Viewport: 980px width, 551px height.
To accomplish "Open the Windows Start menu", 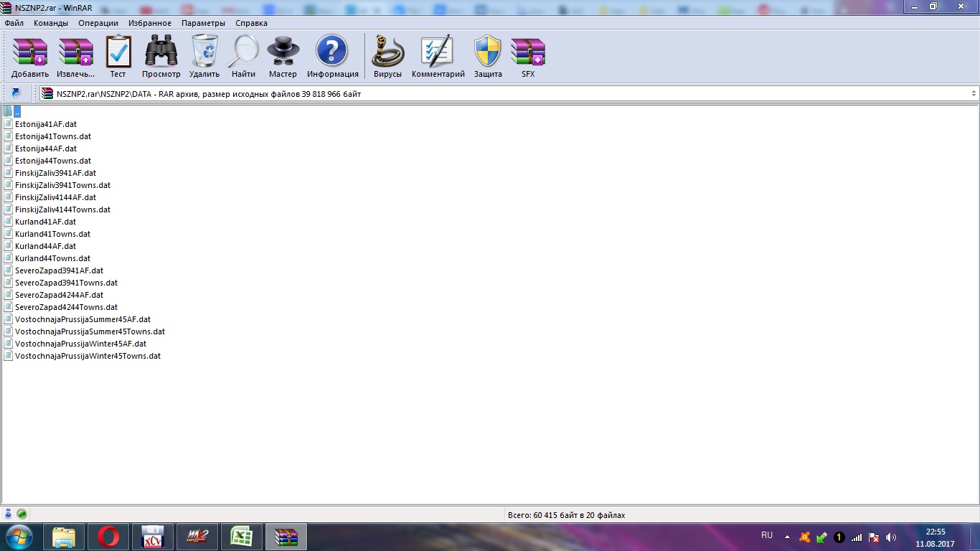I will [x=18, y=537].
